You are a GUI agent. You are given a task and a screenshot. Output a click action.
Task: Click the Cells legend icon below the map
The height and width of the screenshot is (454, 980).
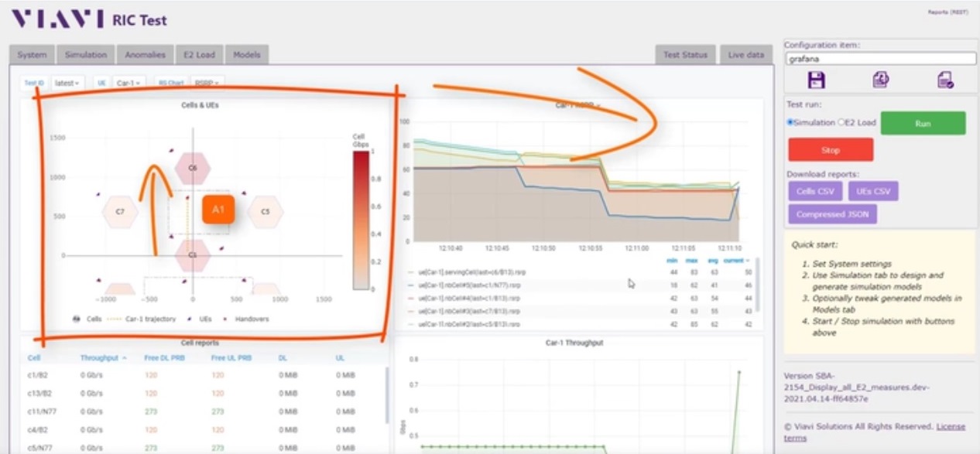(77, 319)
